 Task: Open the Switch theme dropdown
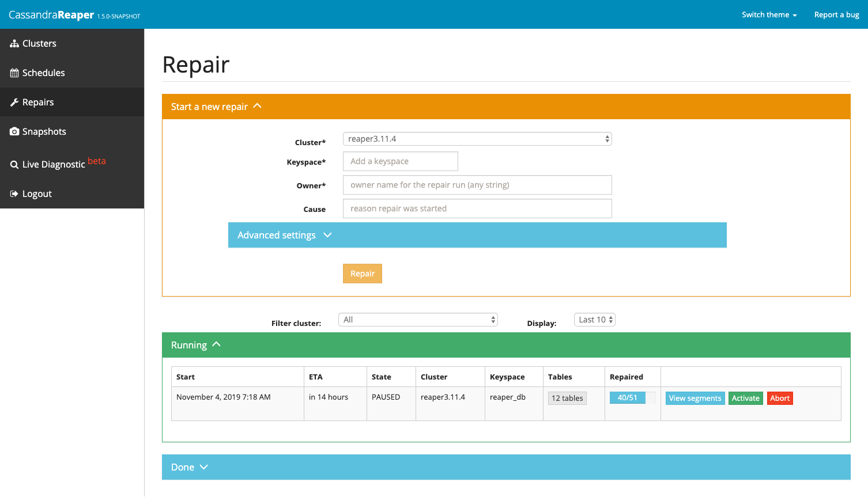pyautogui.click(x=769, y=15)
